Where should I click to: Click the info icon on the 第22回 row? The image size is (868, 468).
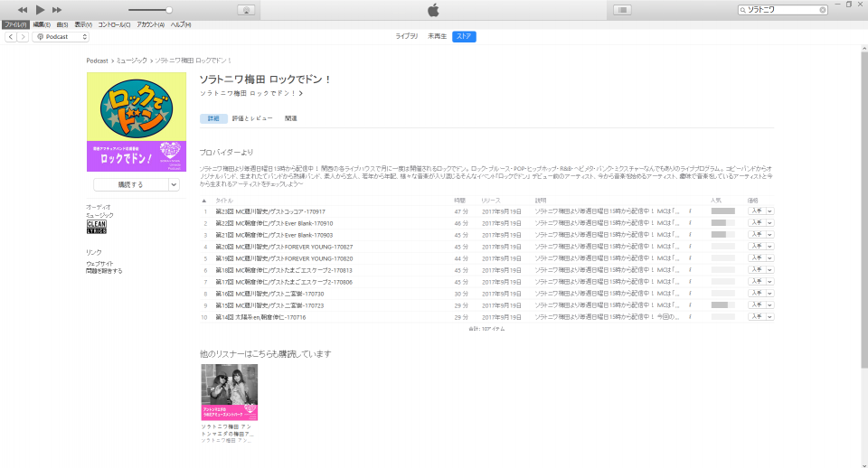pos(690,223)
